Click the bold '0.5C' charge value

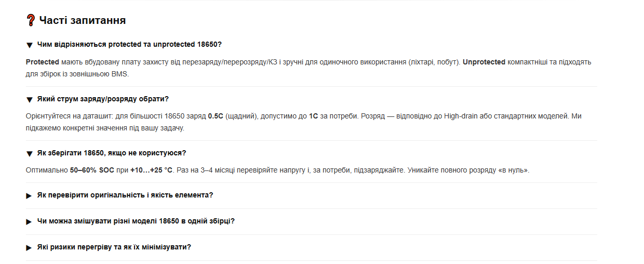click(216, 116)
